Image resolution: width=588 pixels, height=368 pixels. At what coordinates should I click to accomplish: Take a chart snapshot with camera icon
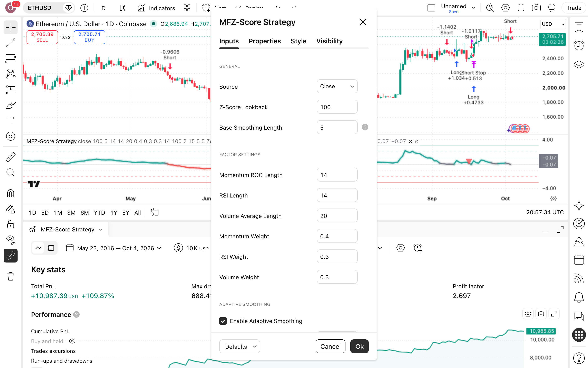click(536, 8)
